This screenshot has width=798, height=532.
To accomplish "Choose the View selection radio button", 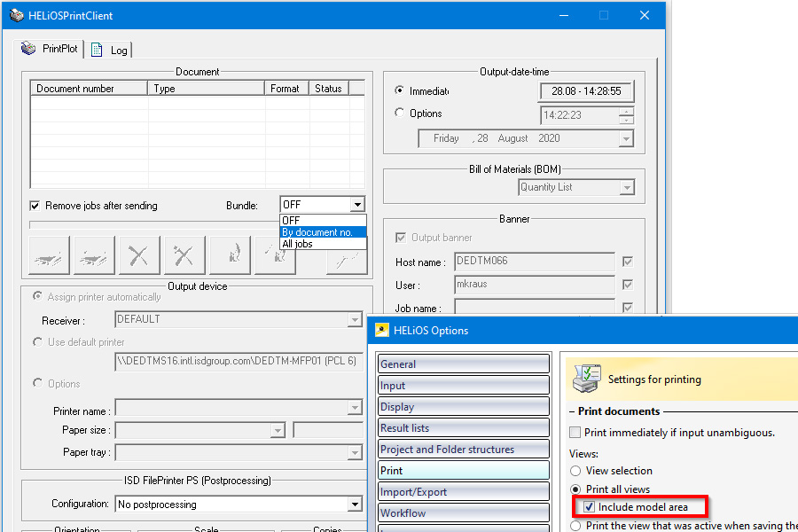I will pyautogui.click(x=575, y=471).
